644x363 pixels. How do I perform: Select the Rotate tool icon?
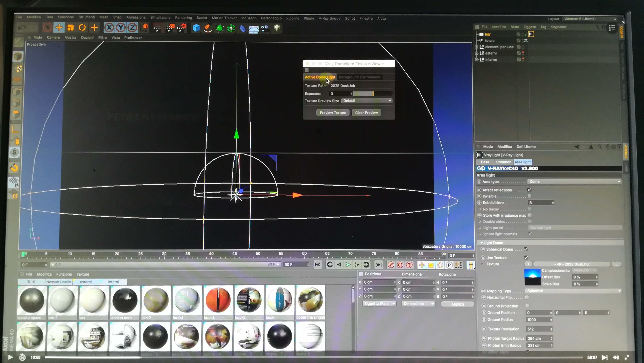click(82, 27)
